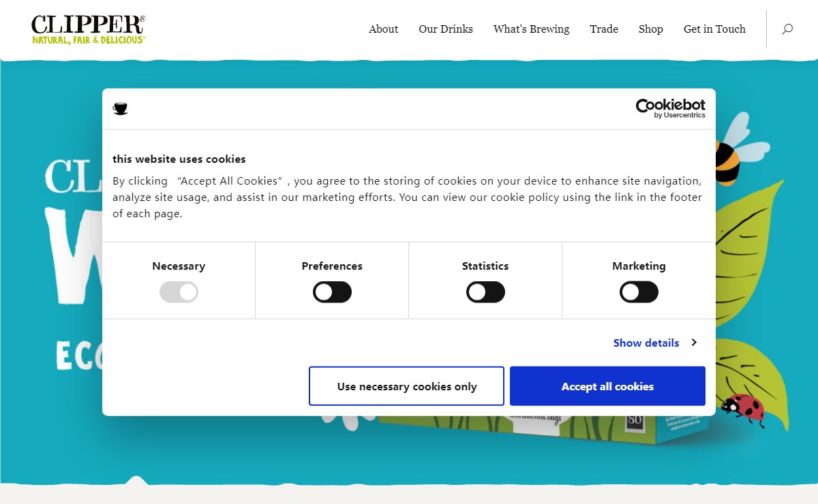Click the Show details link text
The image size is (818, 504).
click(x=646, y=343)
